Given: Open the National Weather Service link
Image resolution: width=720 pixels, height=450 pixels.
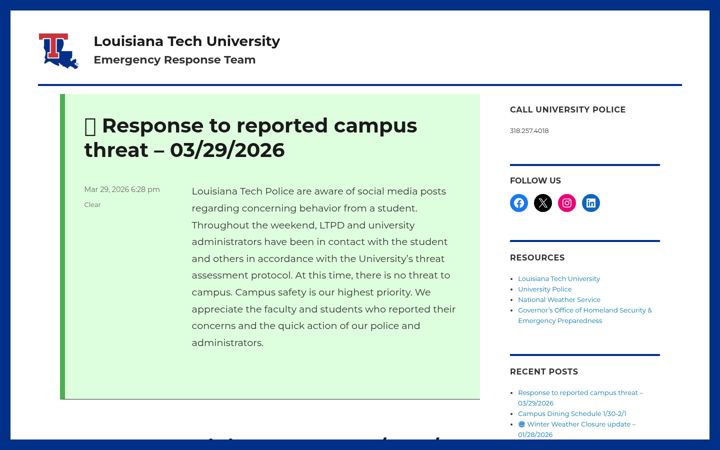Looking at the screenshot, I should (x=559, y=299).
